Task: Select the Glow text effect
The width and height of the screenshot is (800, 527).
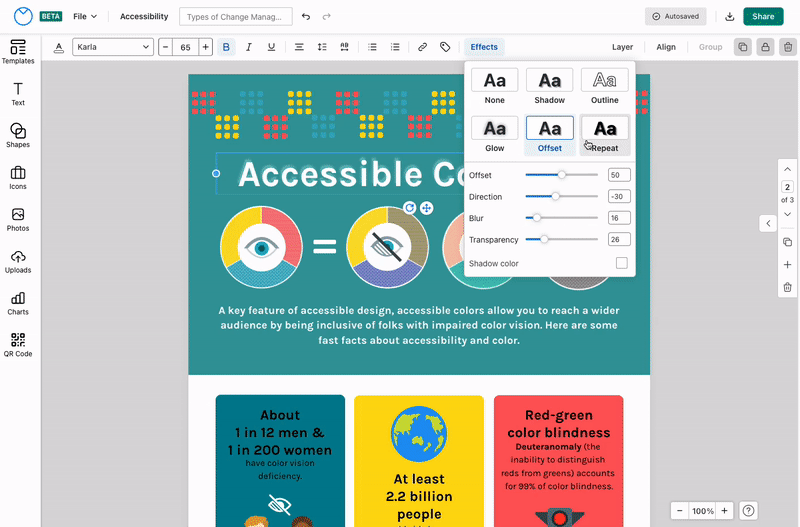Action: pyautogui.click(x=494, y=135)
